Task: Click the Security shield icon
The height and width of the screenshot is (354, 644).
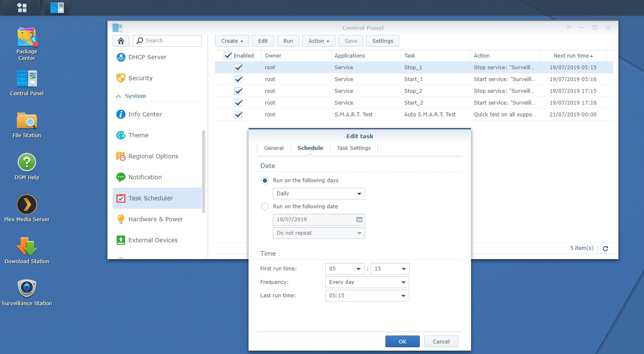Action: coord(121,78)
